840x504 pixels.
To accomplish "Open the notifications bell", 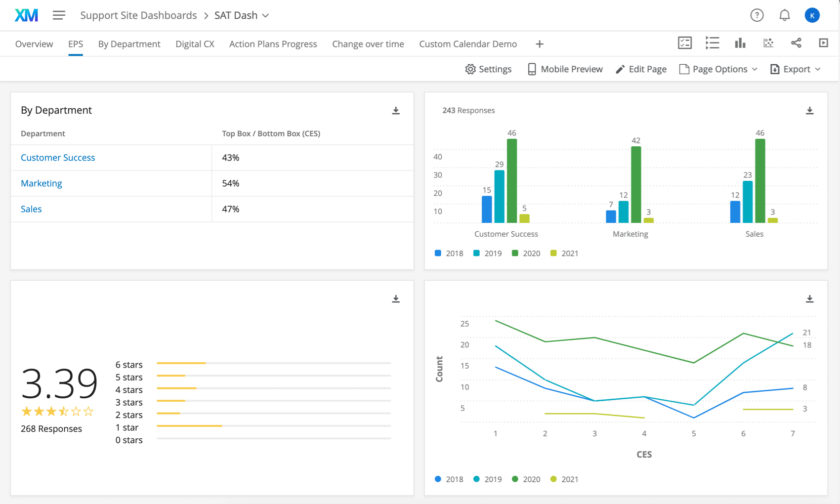I will [784, 15].
